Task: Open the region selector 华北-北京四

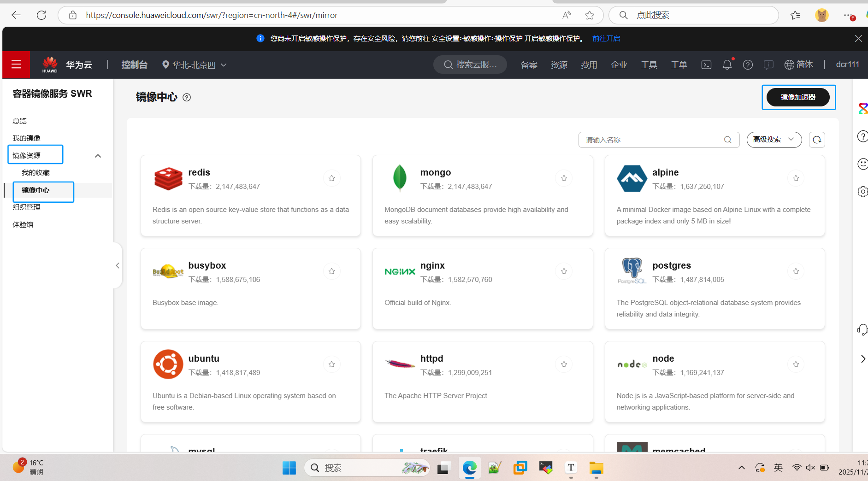Action: (194, 65)
